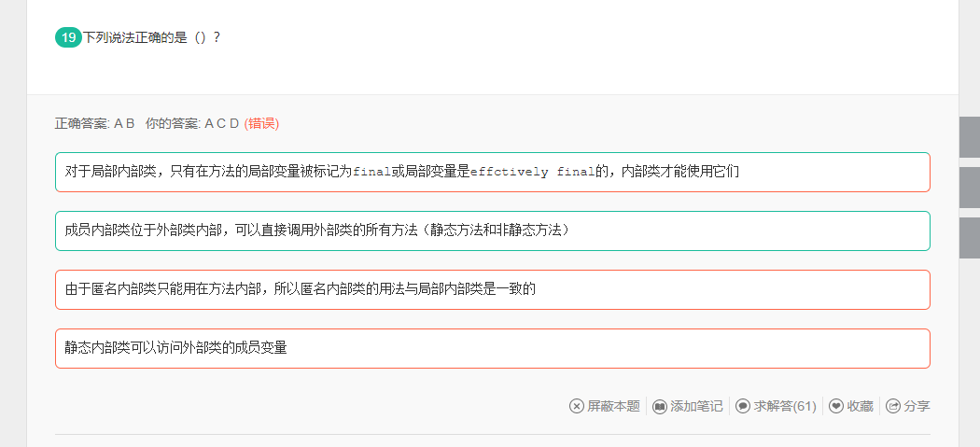Click the red (错误) wrong-answer label
Image resolution: width=980 pixels, height=447 pixels.
(261, 123)
